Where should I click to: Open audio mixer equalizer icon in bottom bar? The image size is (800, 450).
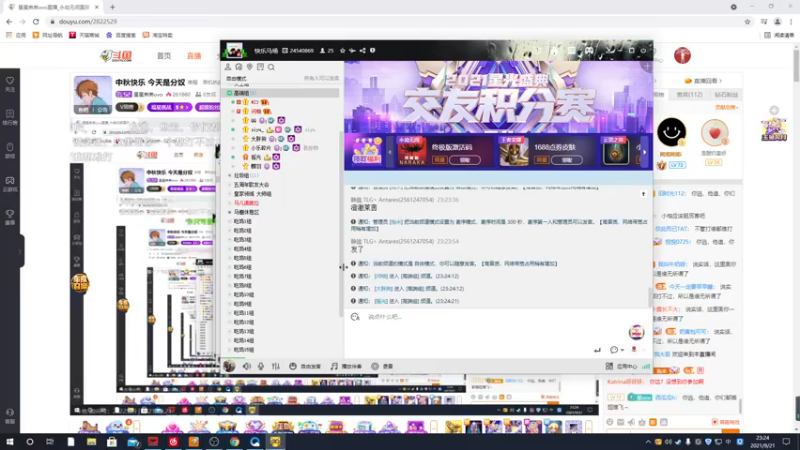276,366
